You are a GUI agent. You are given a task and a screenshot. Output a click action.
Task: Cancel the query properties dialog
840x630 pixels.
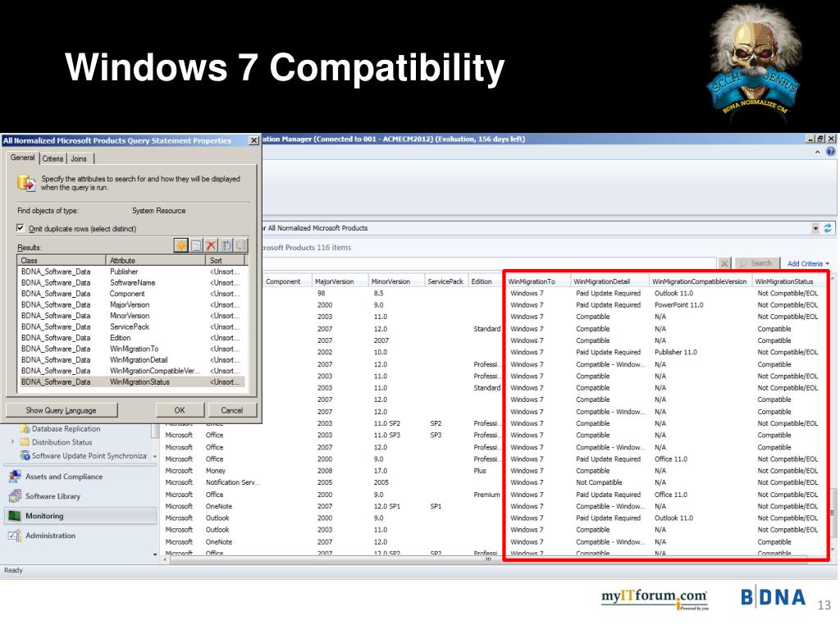pyautogui.click(x=232, y=410)
